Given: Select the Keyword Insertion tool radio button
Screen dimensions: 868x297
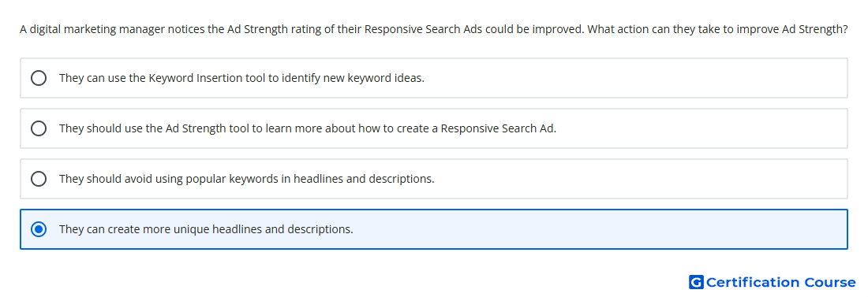Looking at the screenshot, I should (x=39, y=78).
